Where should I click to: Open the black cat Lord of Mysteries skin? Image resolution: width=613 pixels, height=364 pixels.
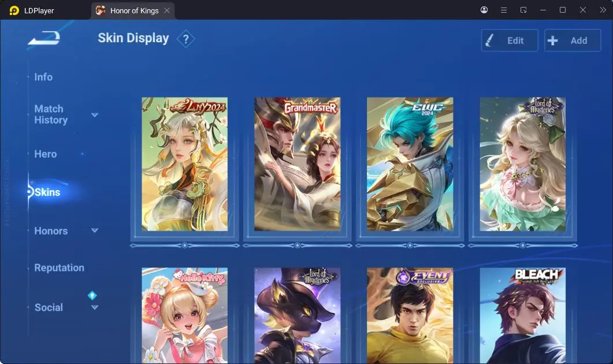(297, 315)
